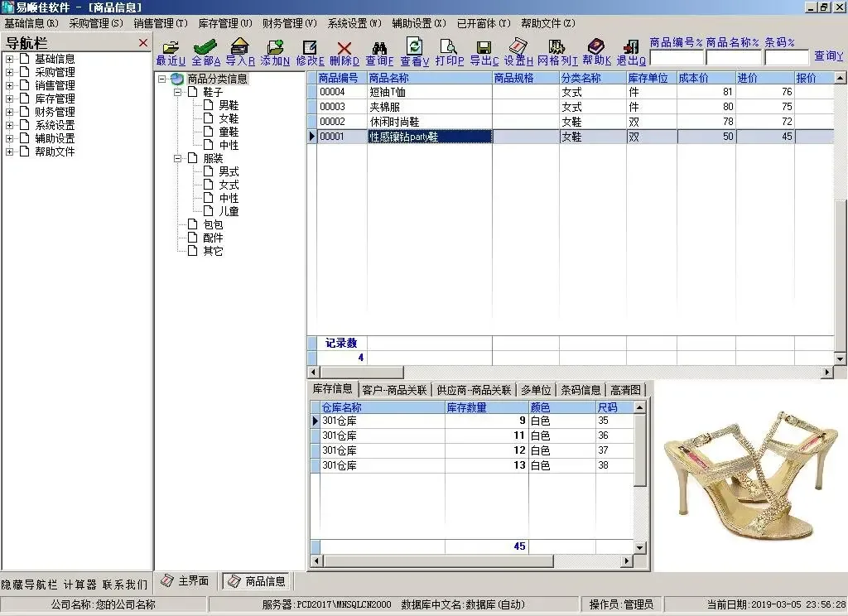Viewport: 848px width, 616px height.
Task: Click the 导入R import icon
Action: (239, 46)
